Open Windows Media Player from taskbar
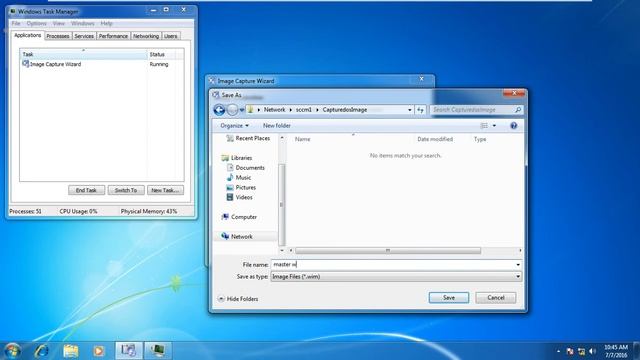This screenshot has height=360, width=640. tap(98, 351)
